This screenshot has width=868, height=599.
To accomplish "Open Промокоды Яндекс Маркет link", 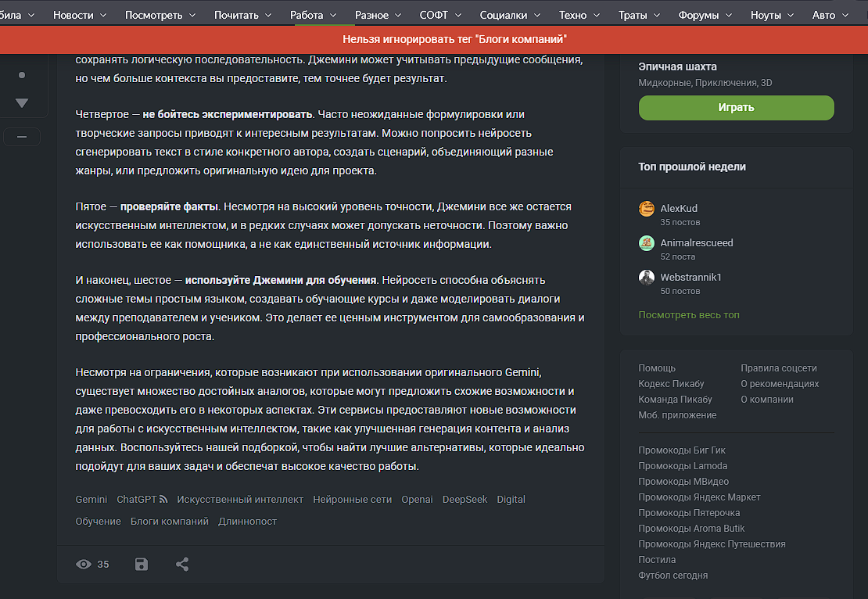I will click(x=699, y=497).
